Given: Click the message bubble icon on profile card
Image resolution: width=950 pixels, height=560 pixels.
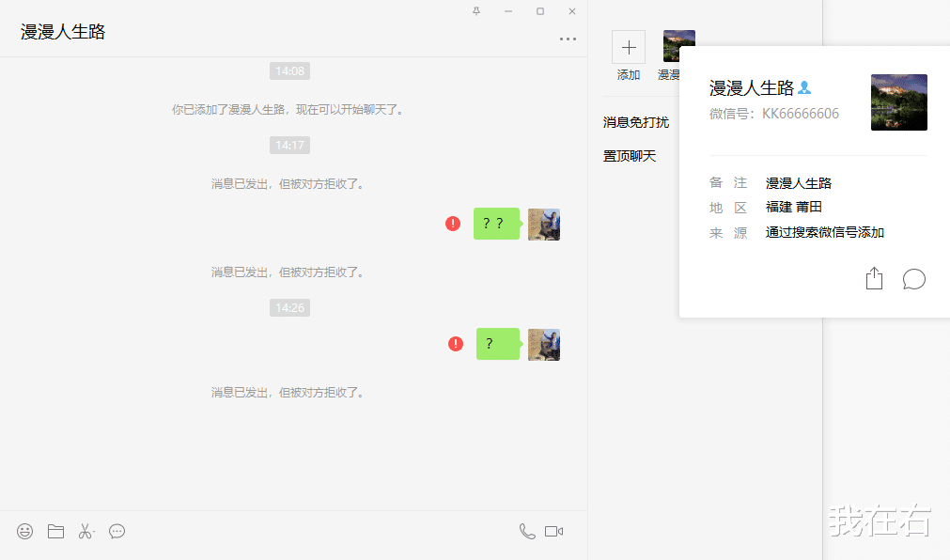Looking at the screenshot, I should (913, 278).
